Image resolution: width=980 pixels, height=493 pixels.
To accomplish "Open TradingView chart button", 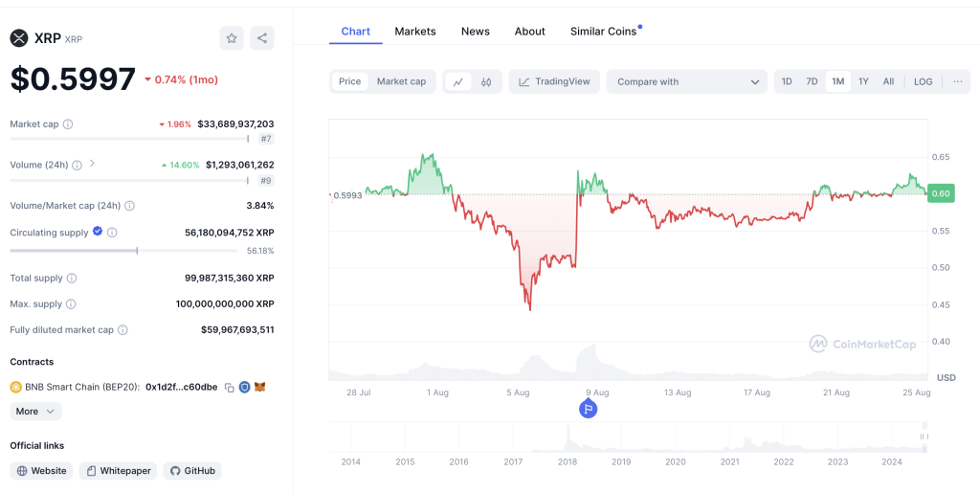I will click(554, 82).
